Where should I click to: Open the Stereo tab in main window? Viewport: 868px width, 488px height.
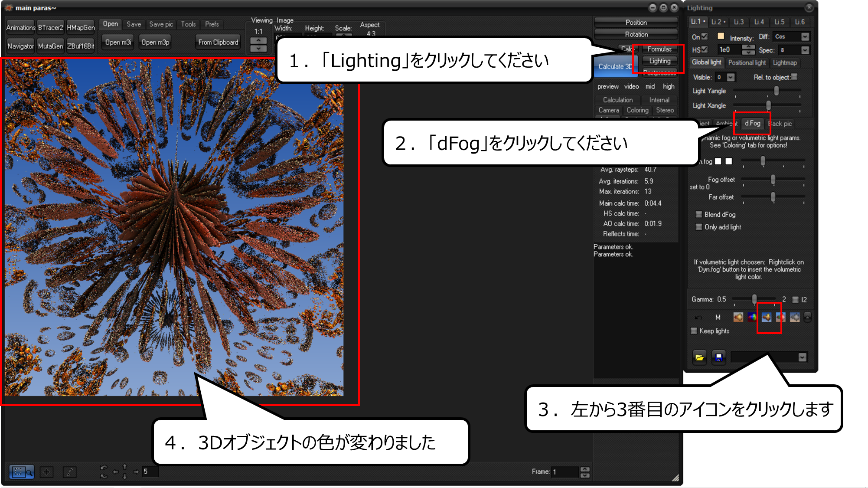coord(665,110)
